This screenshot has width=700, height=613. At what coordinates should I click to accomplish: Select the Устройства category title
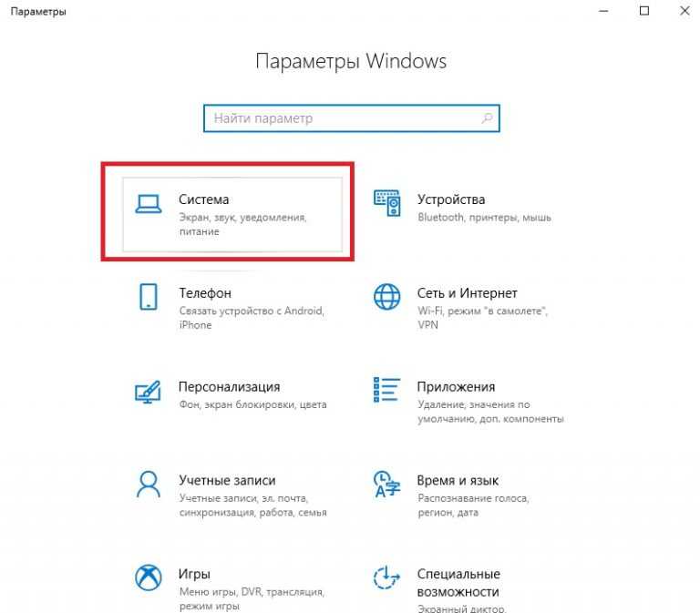tap(451, 199)
